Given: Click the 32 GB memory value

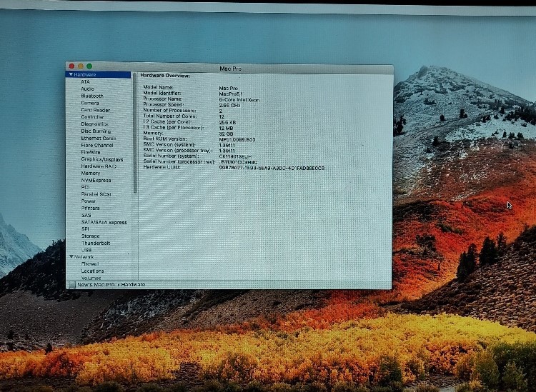Looking at the screenshot, I should click(x=226, y=134).
